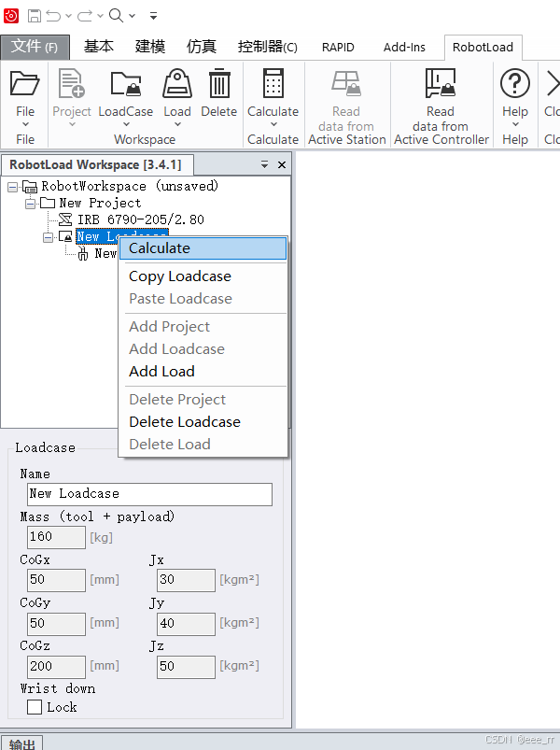
Task: Click the CoGx field showing 50
Action: coord(56,580)
